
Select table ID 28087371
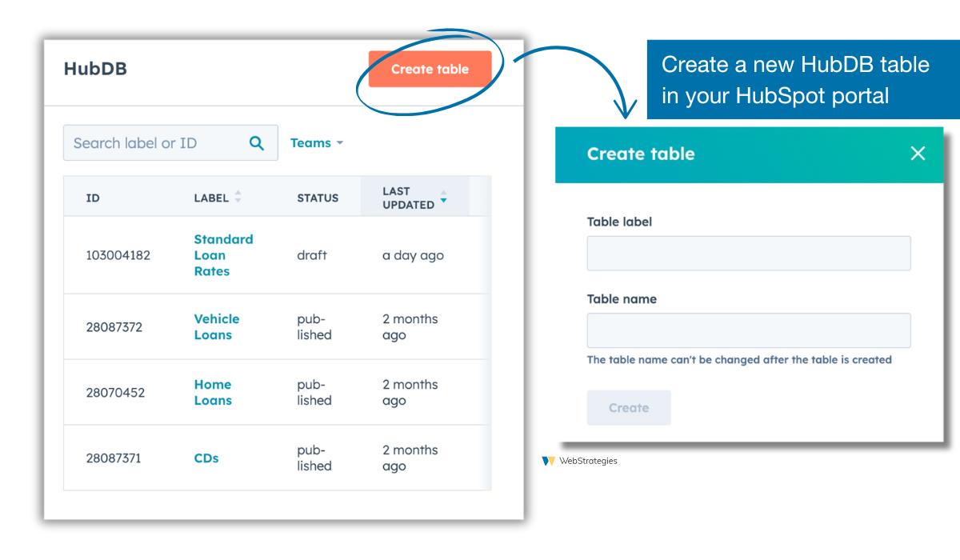pyautogui.click(x=114, y=458)
